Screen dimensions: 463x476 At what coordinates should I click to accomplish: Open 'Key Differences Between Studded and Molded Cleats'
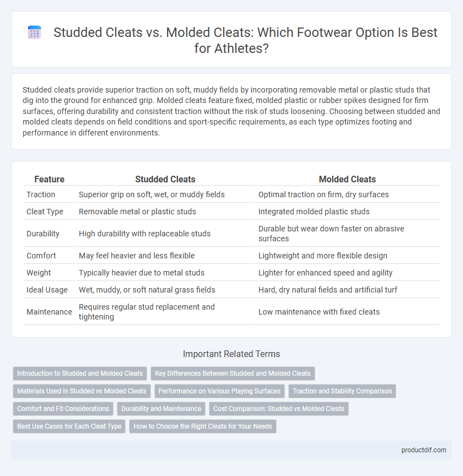pos(233,374)
